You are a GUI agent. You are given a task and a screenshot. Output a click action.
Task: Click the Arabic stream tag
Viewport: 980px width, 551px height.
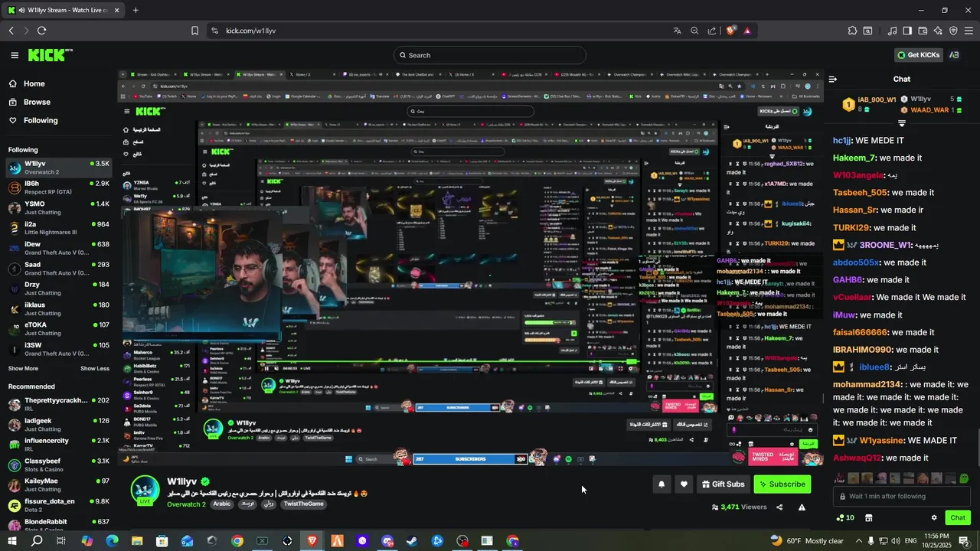coord(221,504)
